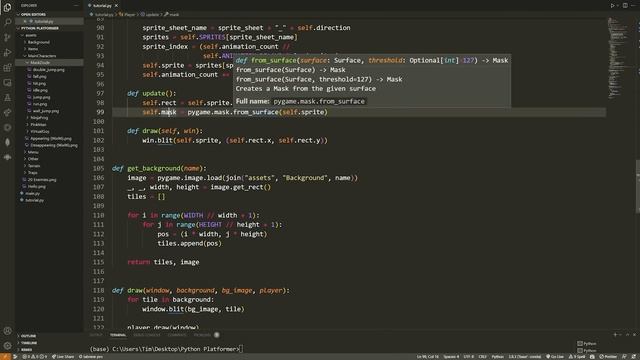Click Ln, Col indicator in status bar

pyautogui.click(x=427, y=357)
